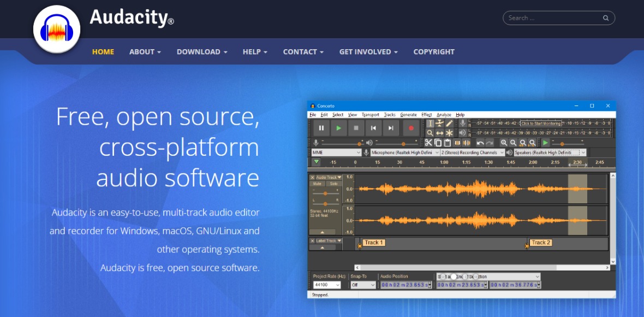Select the Selection (I-beam) tool
This screenshot has height=317, width=644.
(430, 124)
